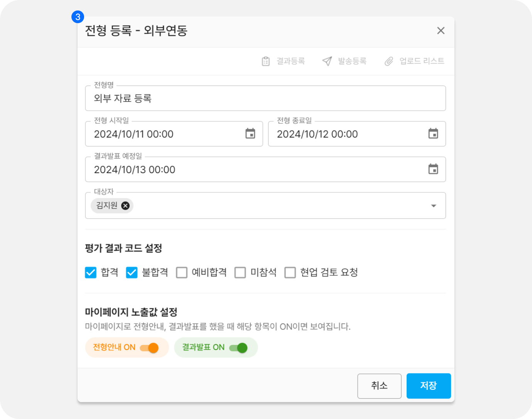Viewport: 532px width, 419px height.
Task: Turn off the 전형안내 toggle
Action: [x=149, y=348]
